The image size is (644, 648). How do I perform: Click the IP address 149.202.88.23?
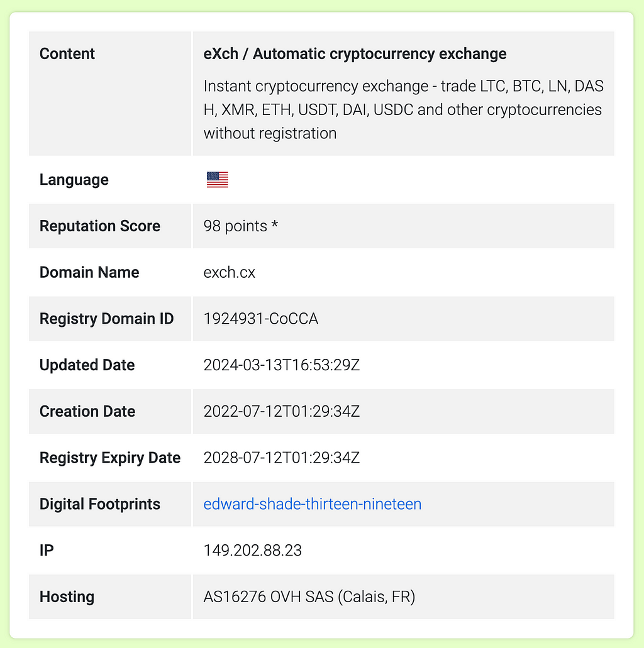(x=252, y=551)
